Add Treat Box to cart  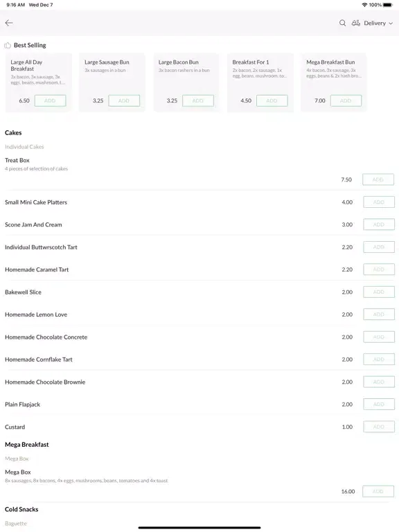pyautogui.click(x=378, y=179)
